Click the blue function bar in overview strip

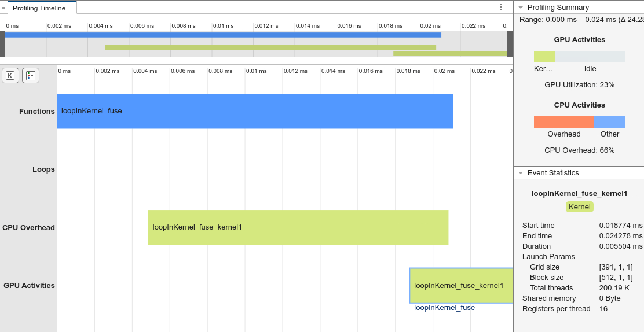222,35
